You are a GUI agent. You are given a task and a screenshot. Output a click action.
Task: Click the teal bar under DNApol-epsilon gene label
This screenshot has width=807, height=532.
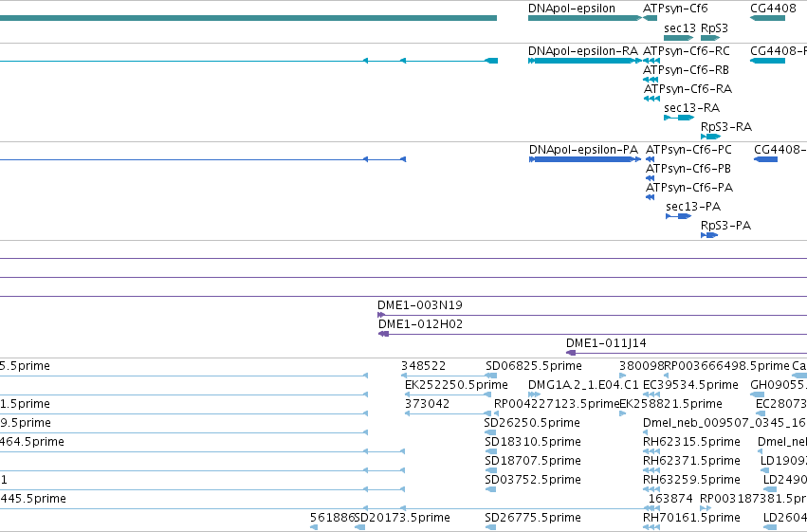click(x=585, y=18)
